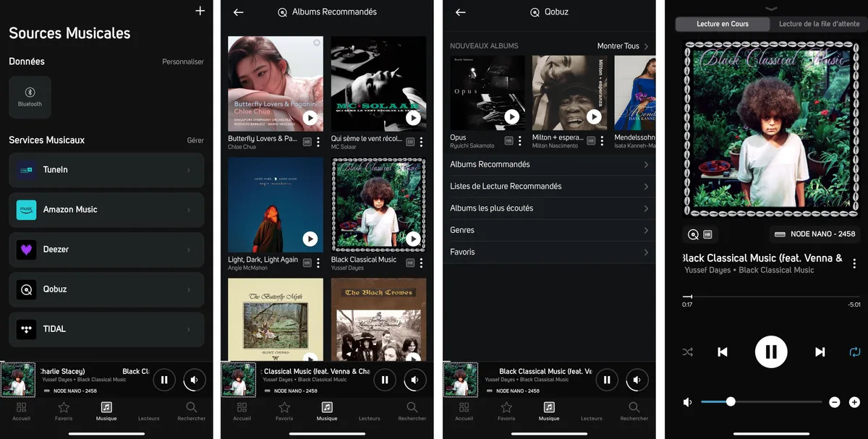Screen dimensions: 868x439
Task: Collapse now playing with top chevron
Action: [x=771, y=9]
